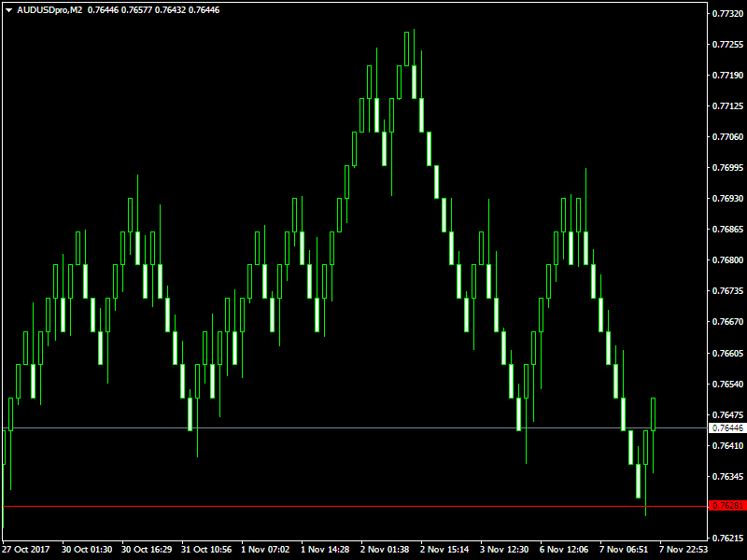747x560 pixels.
Task: Click the 0.77320 price scale value
Action: pyautogui.click(x=727, y=14)
